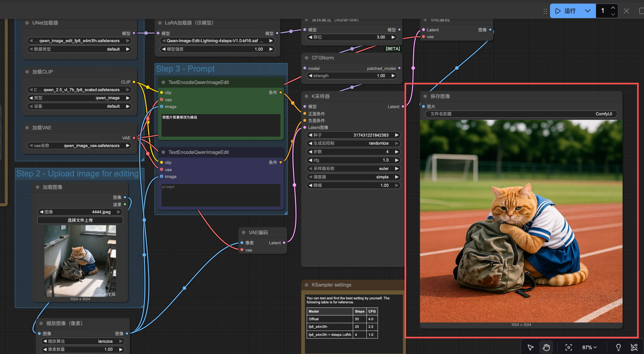Collapse the K采样器 node via title dot
This screenshot has width=644, height=354.
click(306, 96)
